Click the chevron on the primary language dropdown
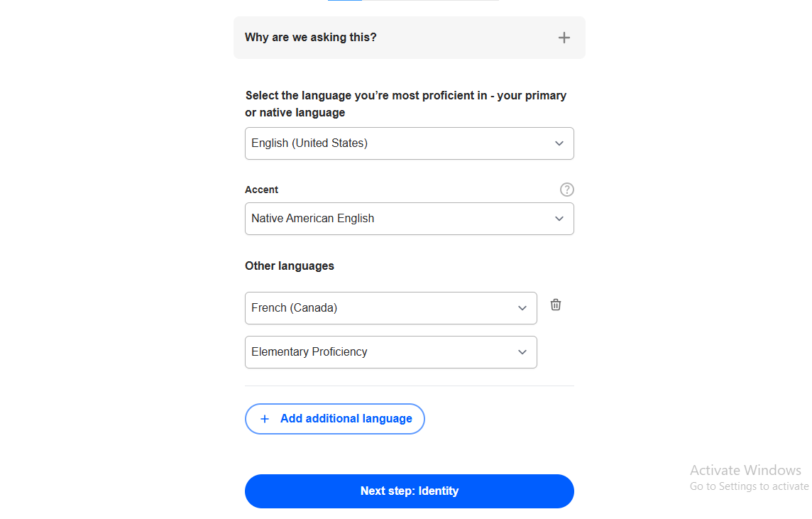 click(559, 143)
